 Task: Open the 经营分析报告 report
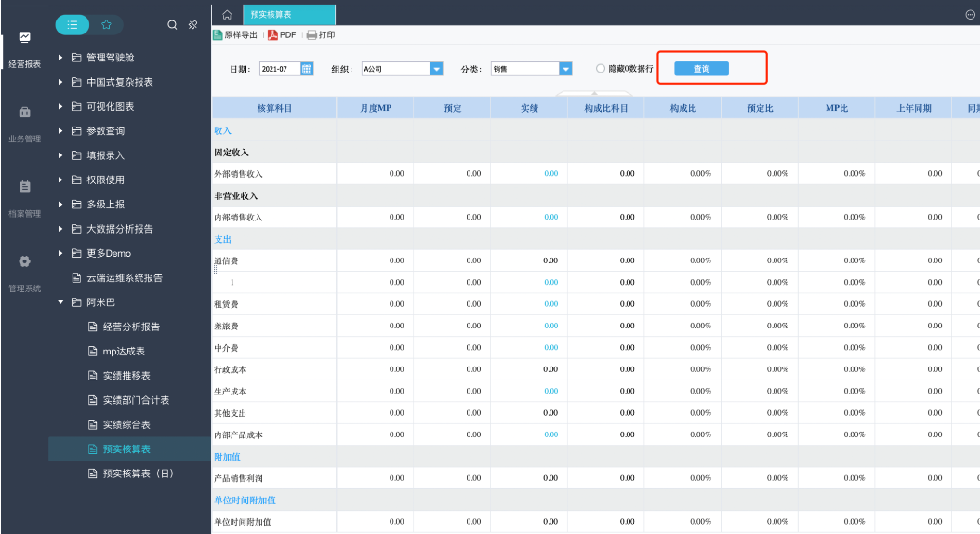[x=130, y=327]
